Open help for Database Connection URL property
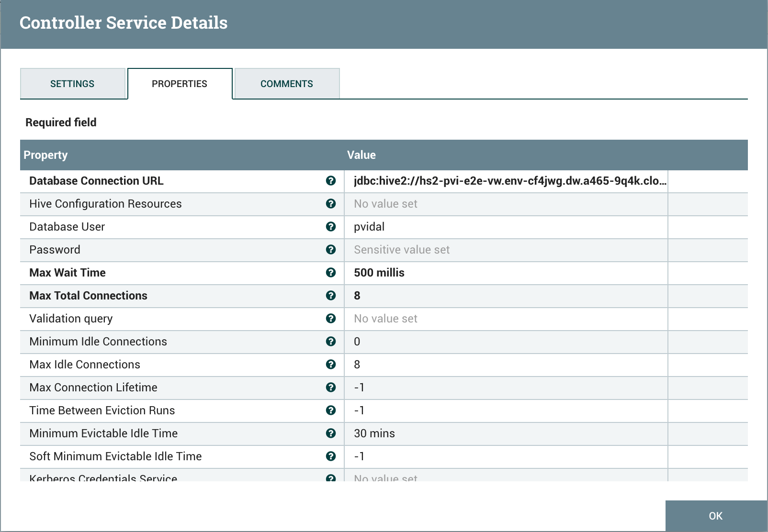This screenshot has height=532, width=768. [x=331, y=181]
